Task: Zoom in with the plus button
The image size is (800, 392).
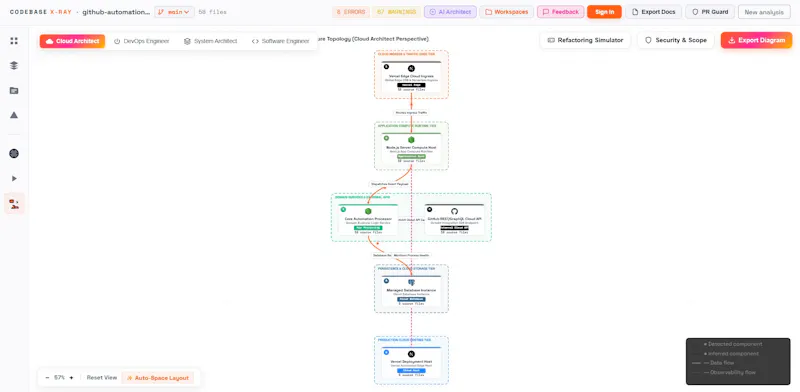Action: pyautogui.click(x=71, y=378)
